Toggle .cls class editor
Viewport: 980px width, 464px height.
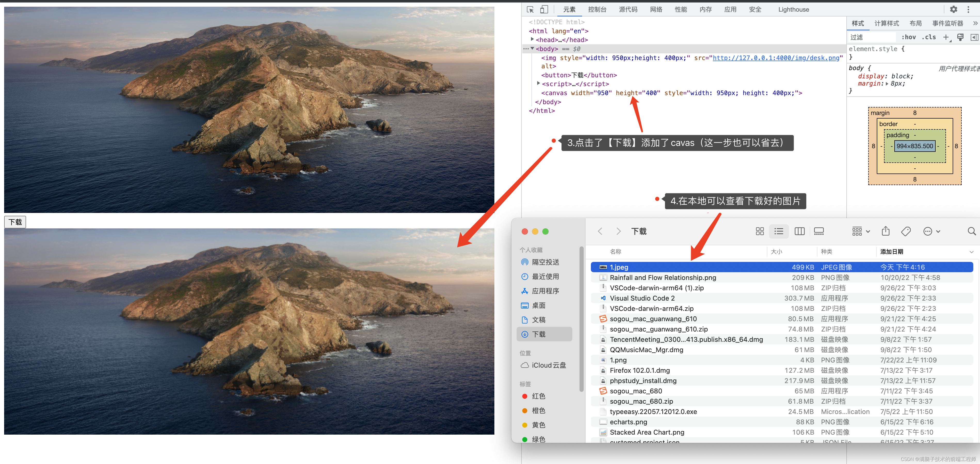pyautogui.click(x=929, y=37)
